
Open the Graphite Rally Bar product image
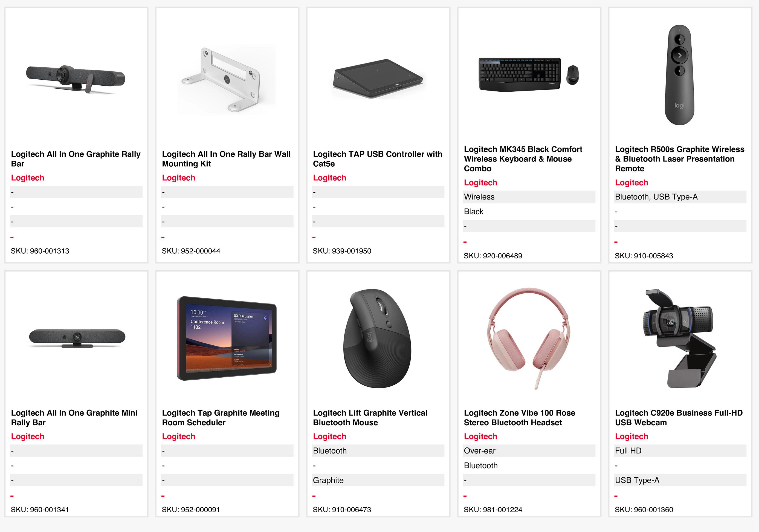[76, 79]
